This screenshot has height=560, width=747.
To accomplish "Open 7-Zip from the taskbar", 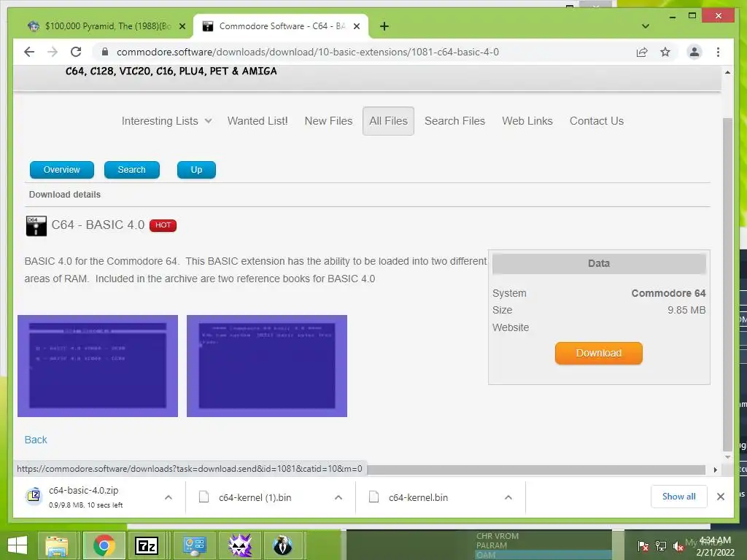I will point(147,545).
